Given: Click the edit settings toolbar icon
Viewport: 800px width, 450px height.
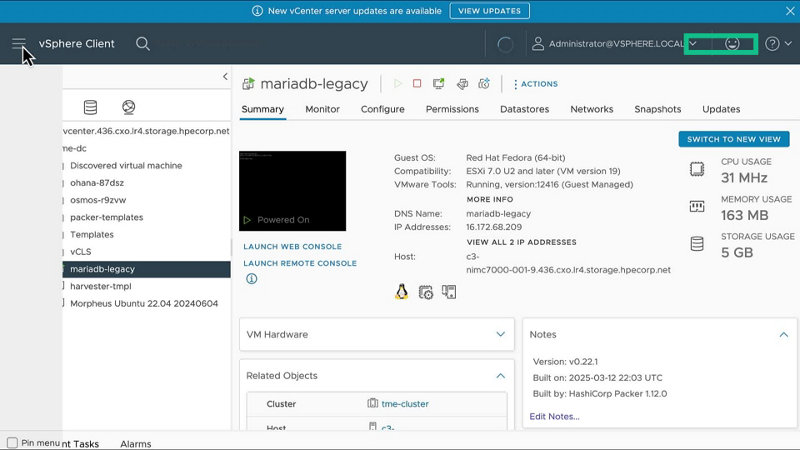Looking at the screenshot, I should (462, 83).
